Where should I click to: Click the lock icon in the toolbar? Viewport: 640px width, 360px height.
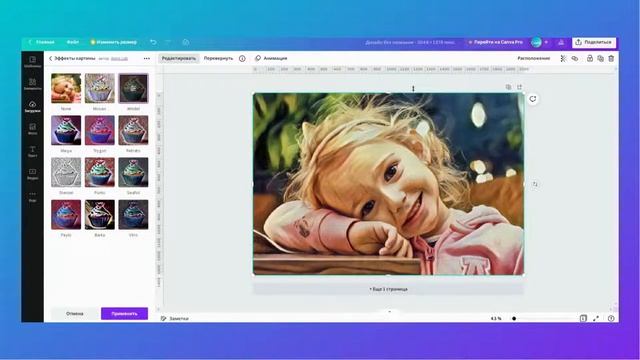pos(590,58)
